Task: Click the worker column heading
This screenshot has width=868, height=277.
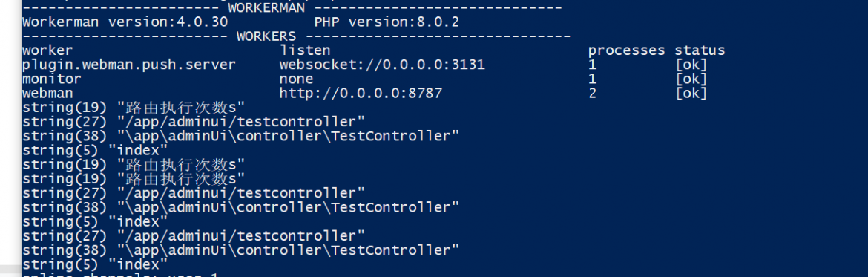Action: [x=47, y=50]
